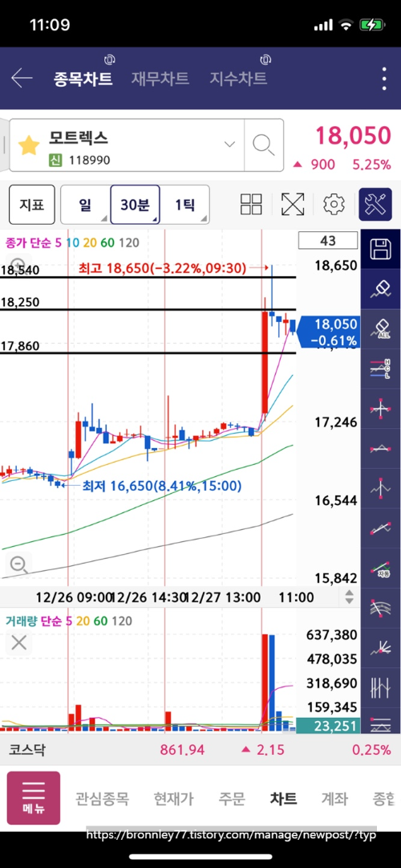This screenshot has width=401, height=868.
Task: Open the three-dot more options menu
Action: (384, 79)
